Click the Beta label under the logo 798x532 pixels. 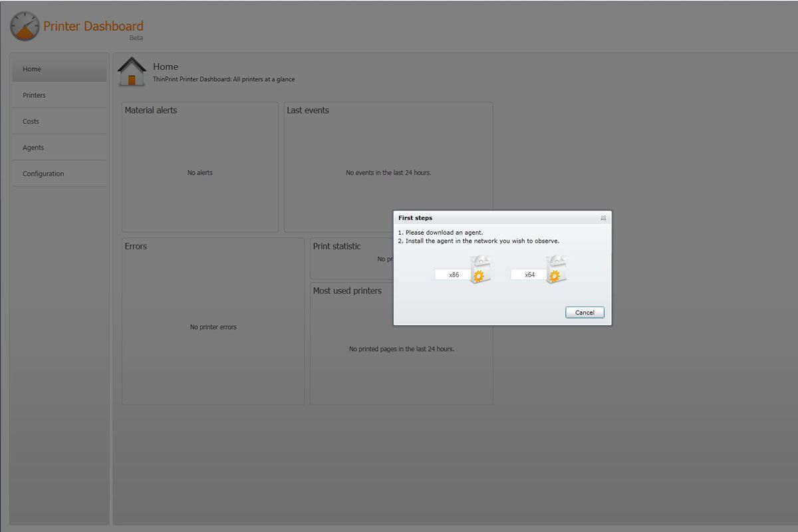(x=136, y=38)
